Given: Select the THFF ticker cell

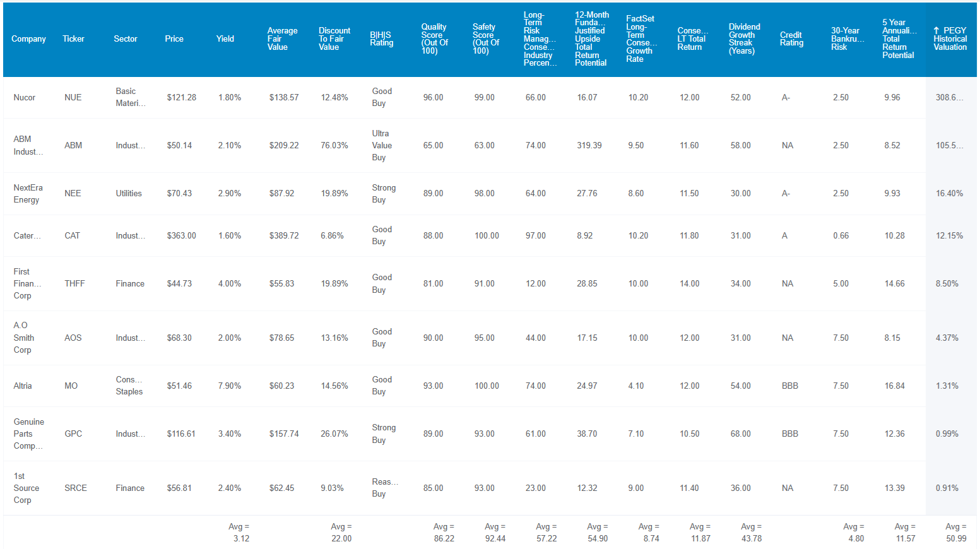Looking at the screenshot, I should pyautogui.click(x=74, y=284).
